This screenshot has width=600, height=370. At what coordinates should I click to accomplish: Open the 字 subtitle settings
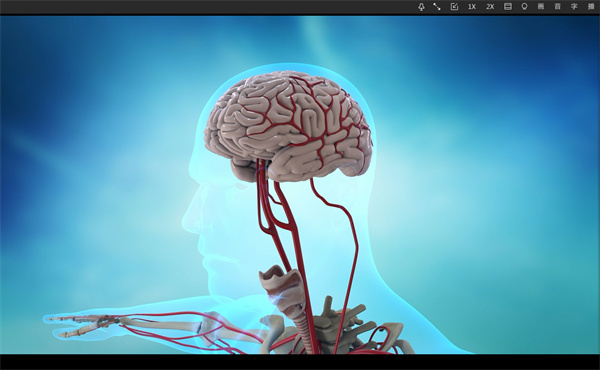pyautogui.click(x=574, y=7)
